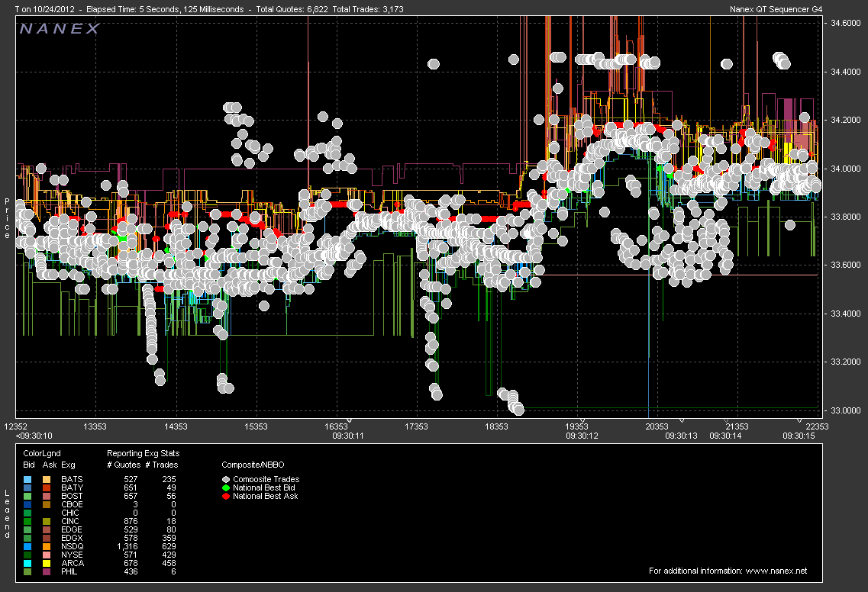Screen dimensions: 868x592
Task: Click the 22353 sequence axis label
Action: click(x=817, y=426)
